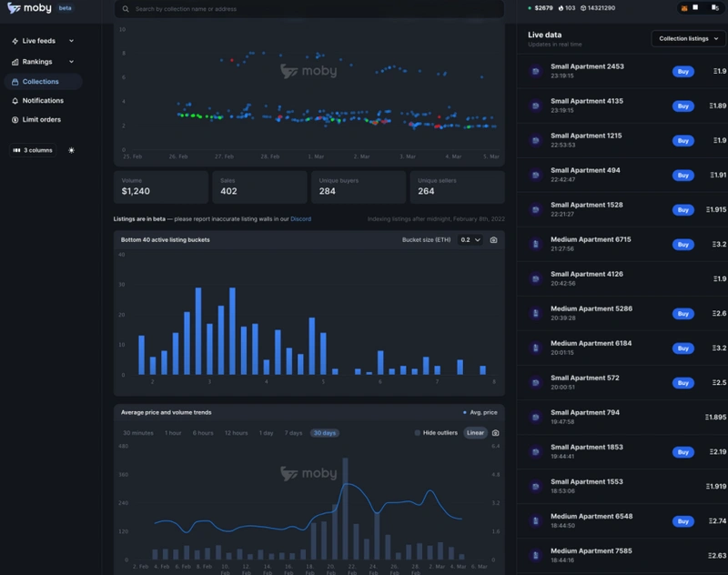728x575 pixels.
Task: Click the icon beside Medium Apartment 6548
Action: [x=535, y=520]
